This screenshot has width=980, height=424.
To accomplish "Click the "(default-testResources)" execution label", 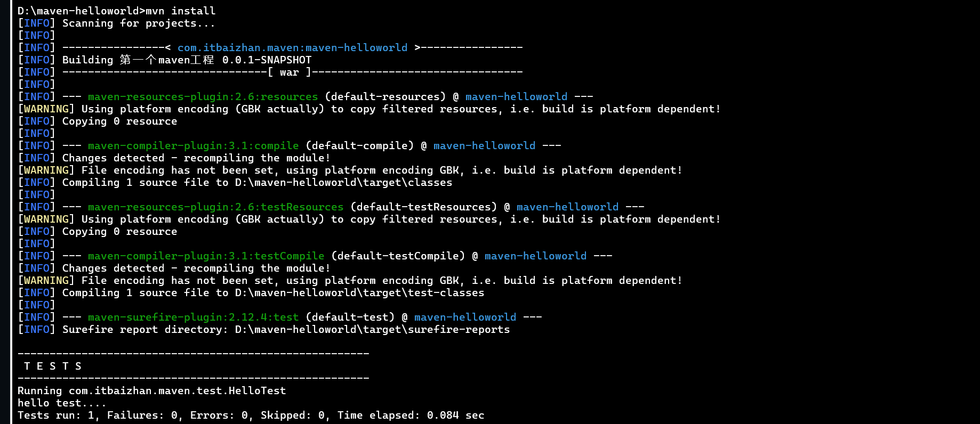I will (423, 207).
